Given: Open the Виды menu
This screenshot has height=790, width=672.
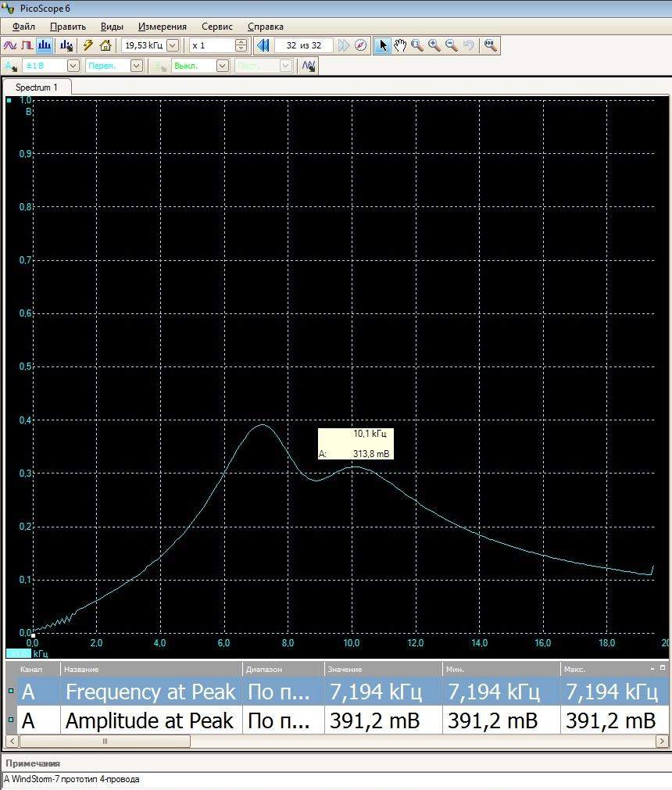Looking at the screenshot, I should click(112, 27).
